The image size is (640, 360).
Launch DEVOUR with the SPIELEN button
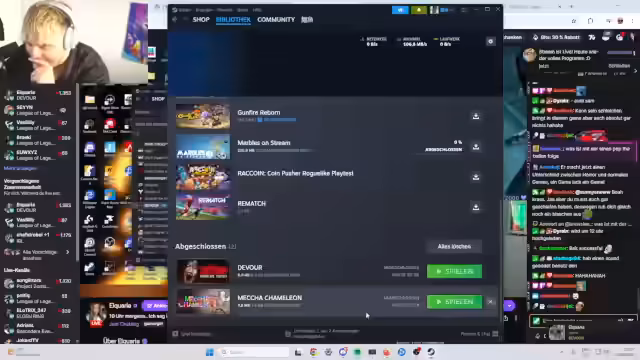click(x=454, y=271)
